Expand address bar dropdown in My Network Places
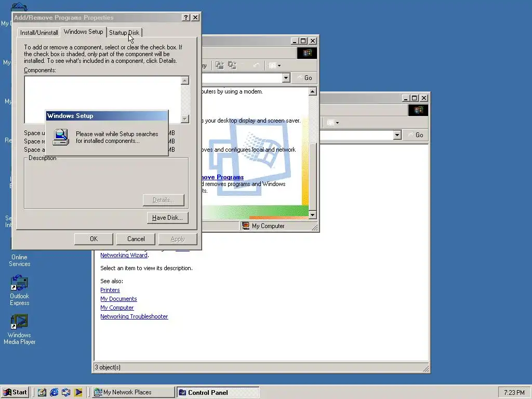Image resolution: width=532 pixels, height=399 pixels. tap(397, 135)
